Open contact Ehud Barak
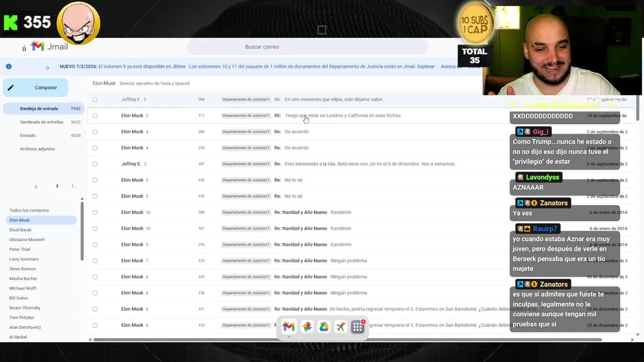 click(20, 230)
